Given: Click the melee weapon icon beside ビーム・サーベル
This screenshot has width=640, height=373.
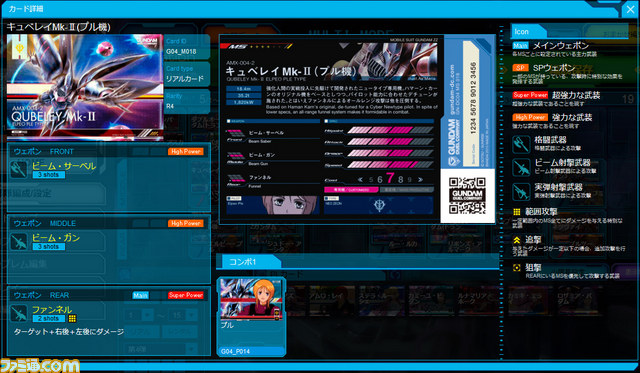Looking at the screenshot, I should (x=19, y=170).
